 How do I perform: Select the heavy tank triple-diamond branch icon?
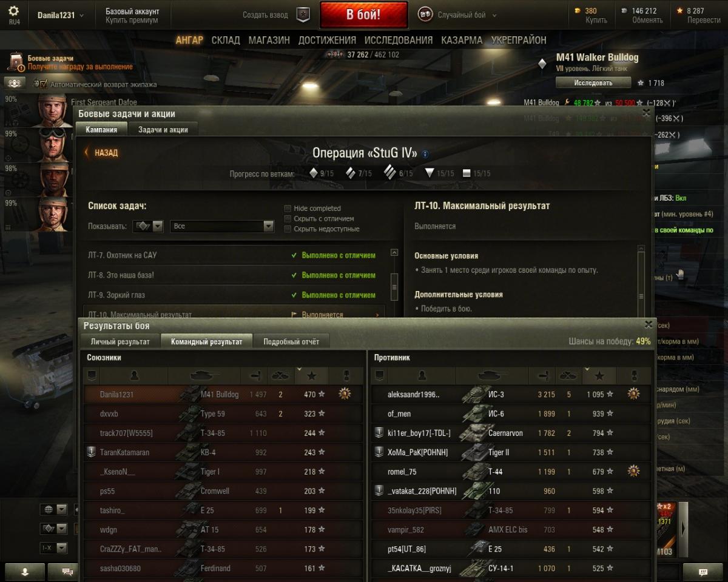click(389, 173)
